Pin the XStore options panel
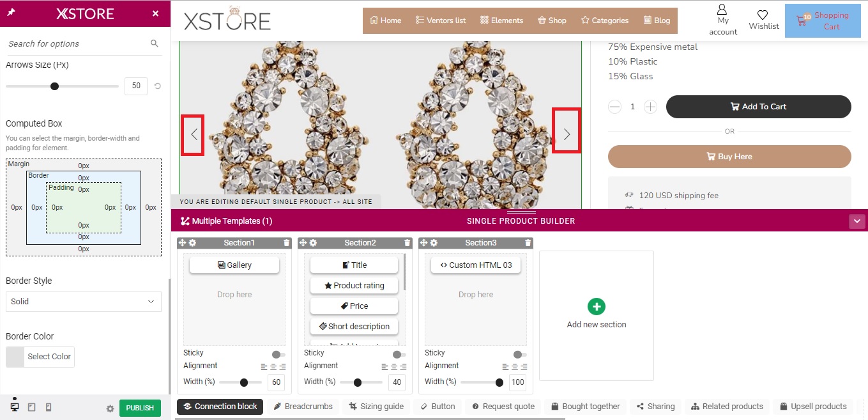The width and height of the screenshot is (868, 420). coord(11,13)
